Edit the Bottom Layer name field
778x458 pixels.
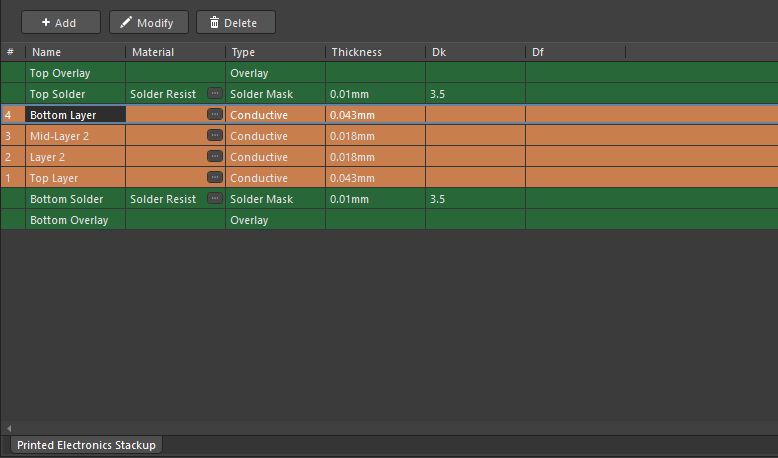(x=75, y=115)
